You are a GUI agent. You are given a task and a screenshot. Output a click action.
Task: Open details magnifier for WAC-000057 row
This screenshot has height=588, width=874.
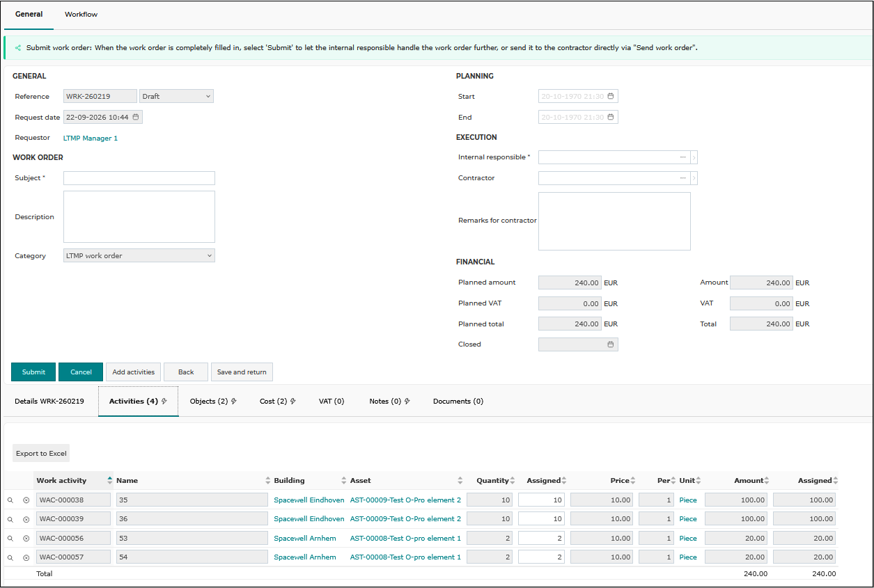coord(10,557)
